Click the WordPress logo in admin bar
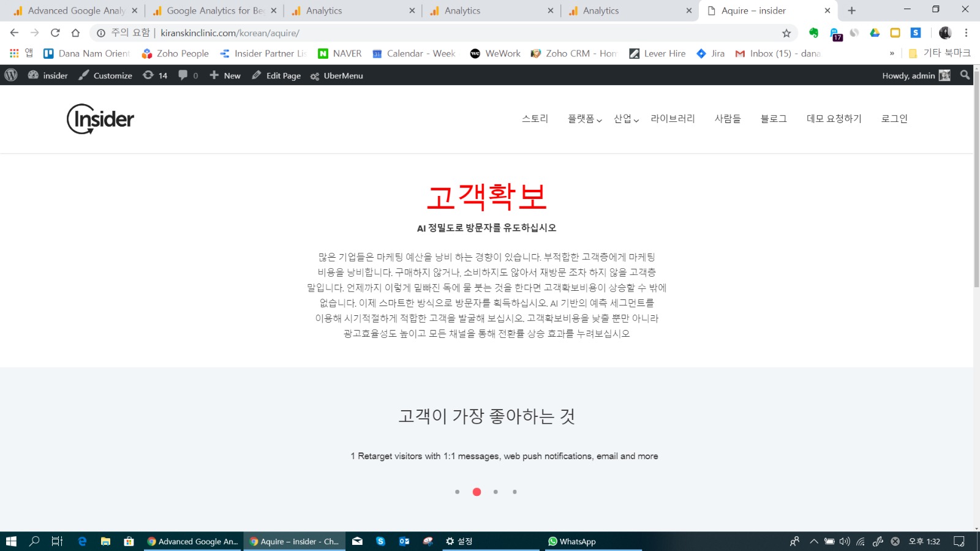 point(11,75)
